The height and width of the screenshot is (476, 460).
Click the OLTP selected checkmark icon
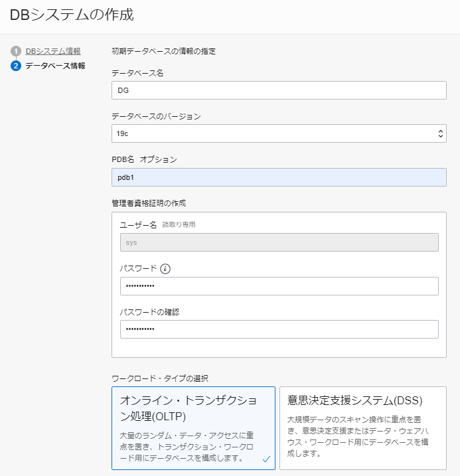[x=266, y=459]
